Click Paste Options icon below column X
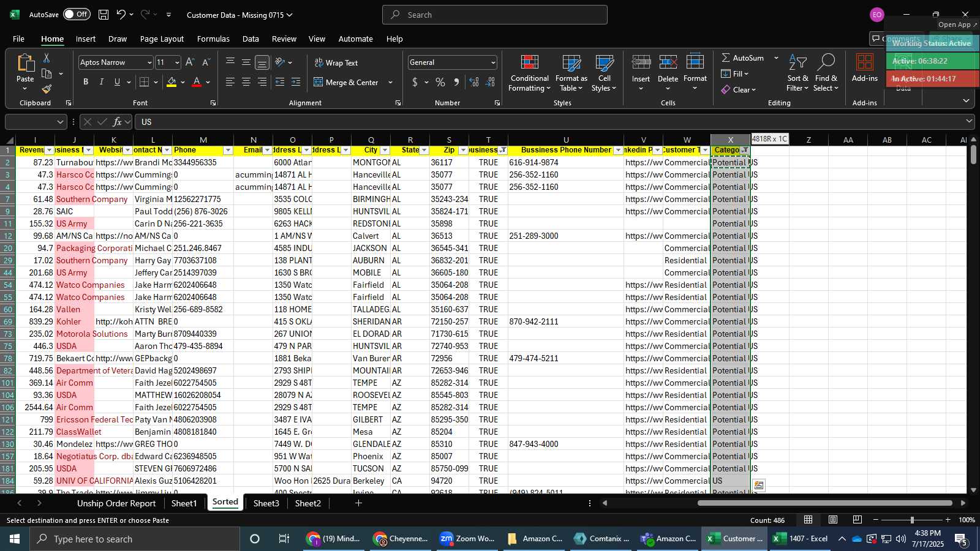Screen dimensions: 980x551 coord(759,485)
